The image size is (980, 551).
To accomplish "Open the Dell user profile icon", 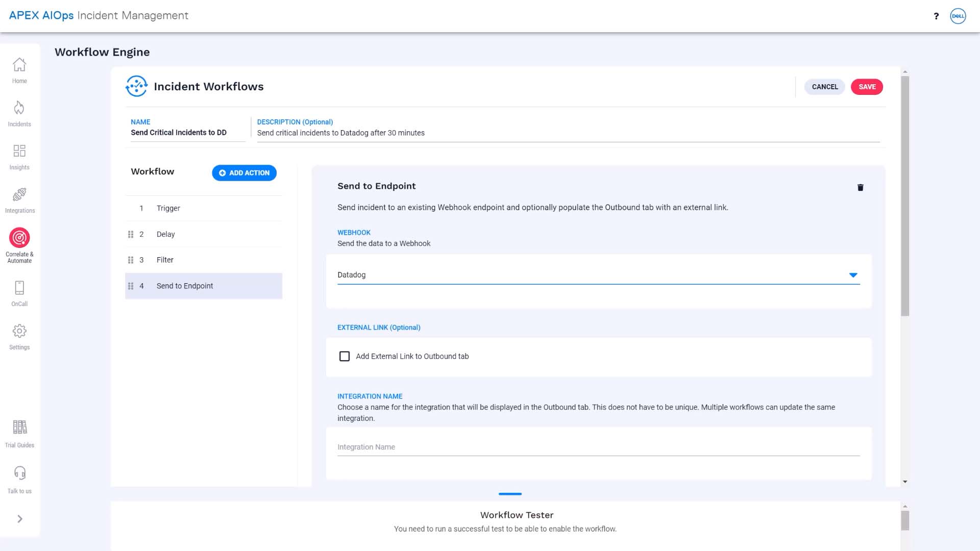I will (x=958, y=16).
